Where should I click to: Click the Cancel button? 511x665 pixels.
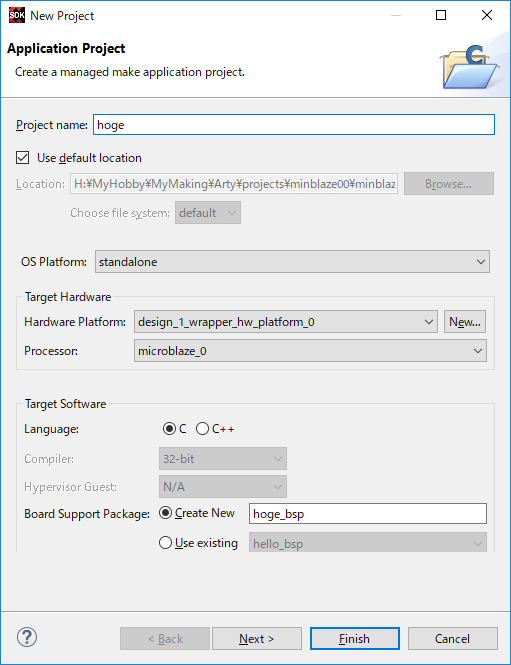tap(452, 639)
